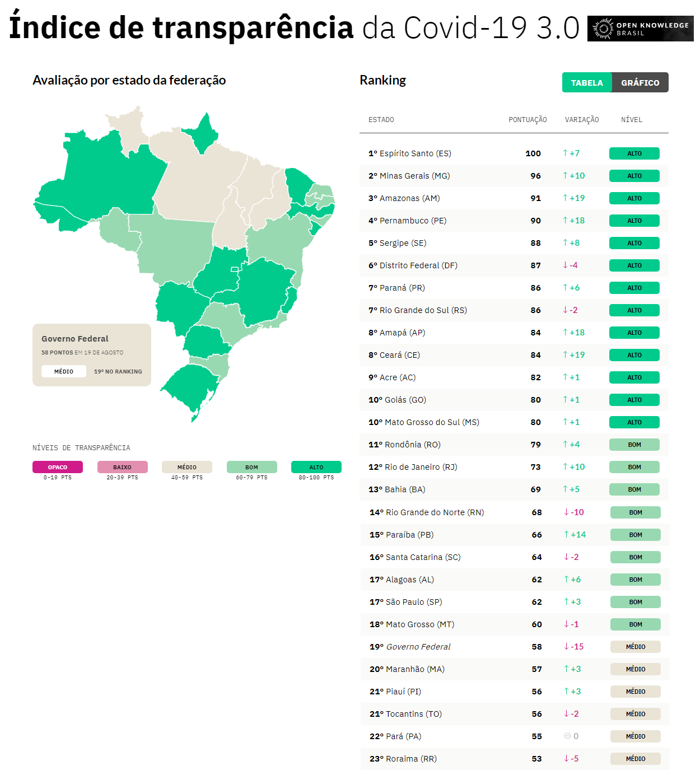The width and height of the screenshot is (700, 775).
Task: Click the down arrow beside Distrito Federal variation
Action: coord(566,265)
